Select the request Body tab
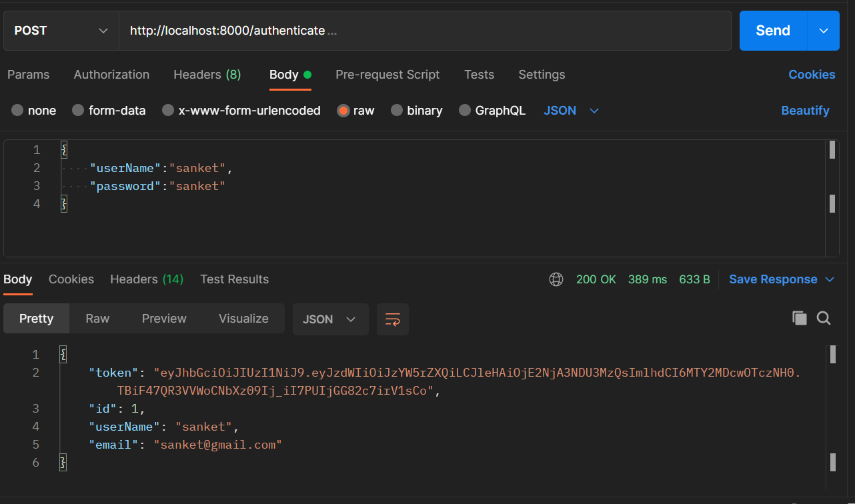 290,75
